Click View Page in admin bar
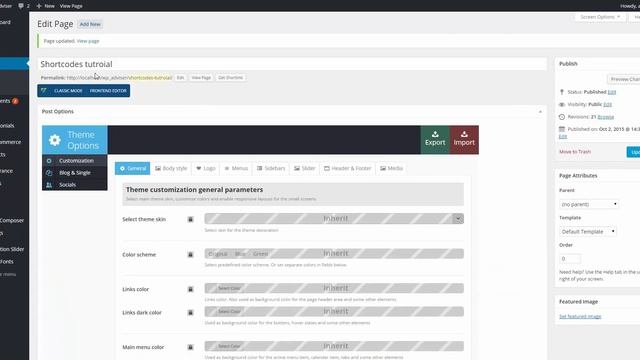 click(71, 6)
